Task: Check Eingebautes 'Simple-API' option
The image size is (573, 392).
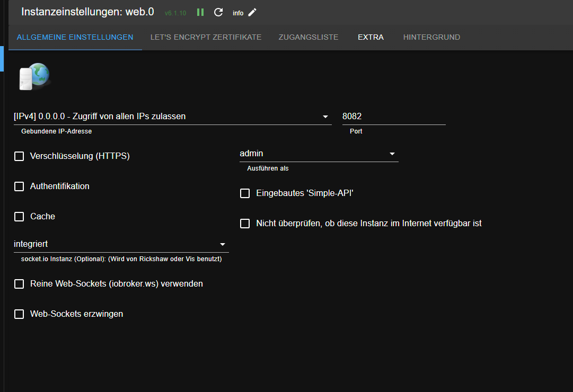Action: [x=245, y=194]
